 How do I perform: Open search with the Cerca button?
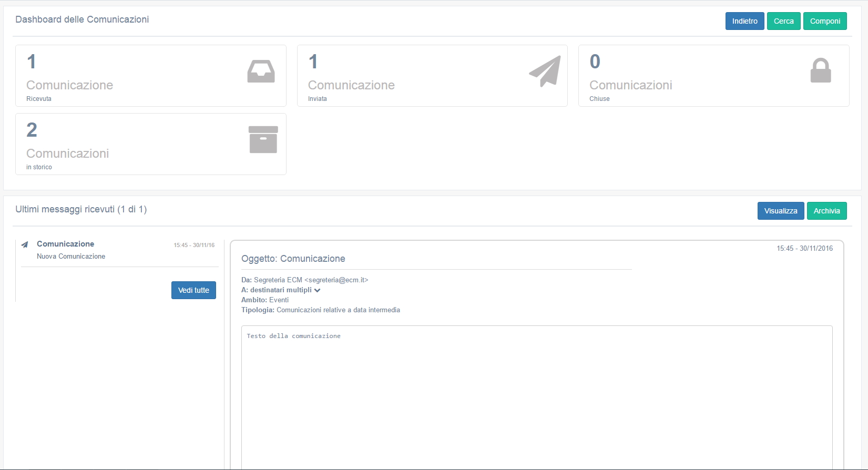[x=783, y=21]
